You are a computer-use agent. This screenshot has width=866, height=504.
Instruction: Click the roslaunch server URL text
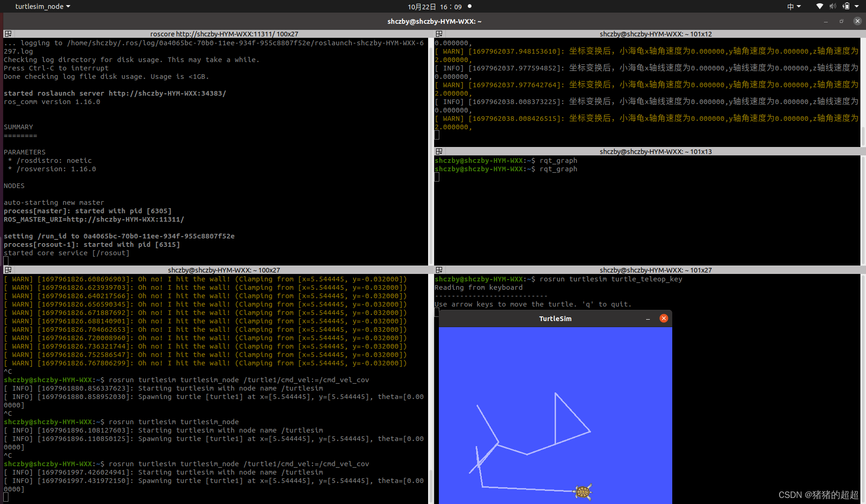tap(168, 93)
